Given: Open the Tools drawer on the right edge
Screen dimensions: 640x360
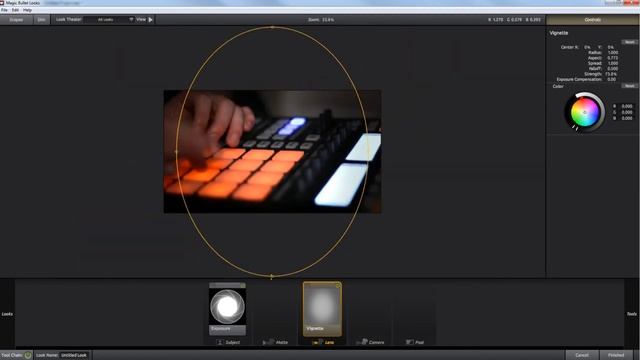Looking at the screenshot, I should tap(632, 314).
